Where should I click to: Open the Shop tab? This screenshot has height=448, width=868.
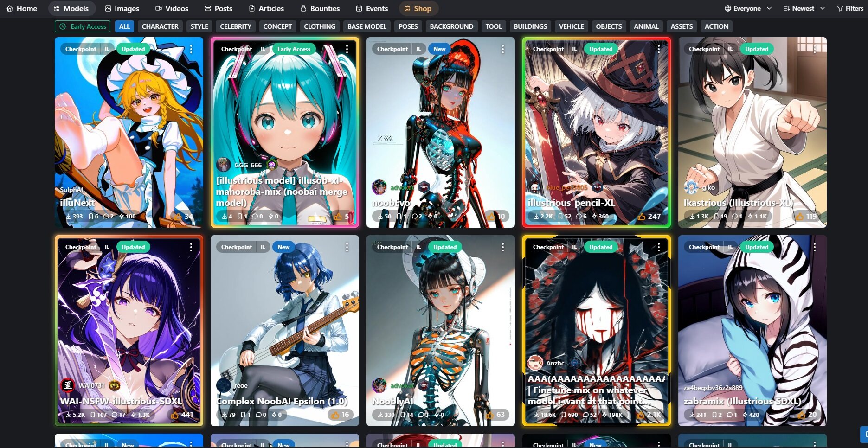tap(418, 8)
